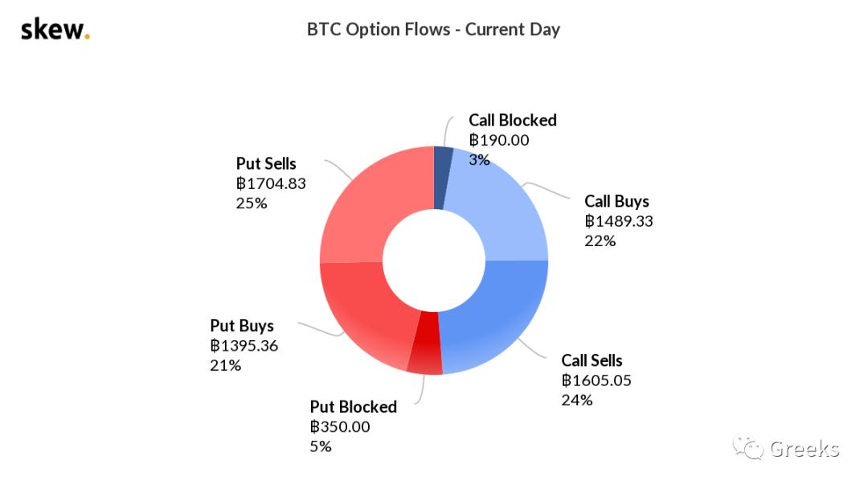Select the dark blue Call Blocked slice

[x=442, y=178]
